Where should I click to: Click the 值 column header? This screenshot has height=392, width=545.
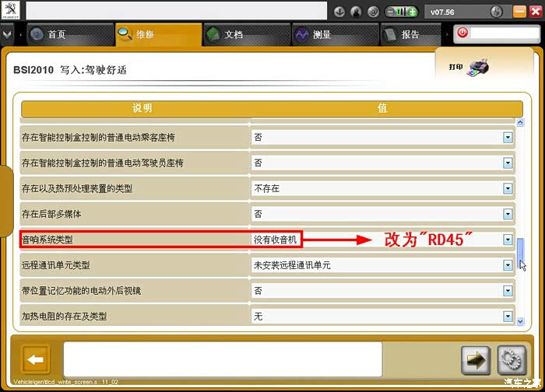[382, 108]
